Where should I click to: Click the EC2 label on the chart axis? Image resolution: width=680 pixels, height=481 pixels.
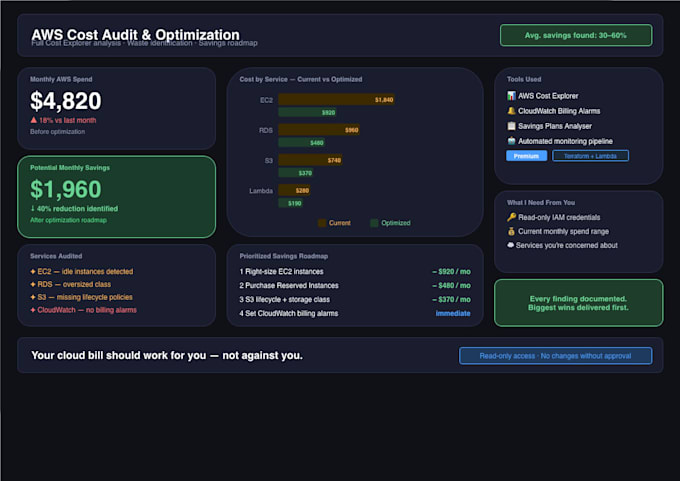click(266, 100)
